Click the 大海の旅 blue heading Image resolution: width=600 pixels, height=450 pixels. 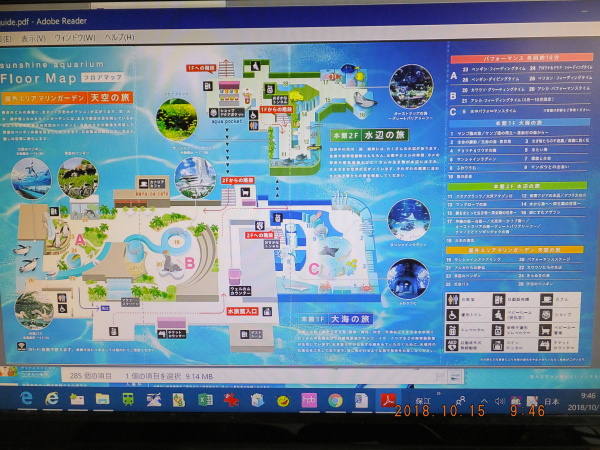(351, 319)
